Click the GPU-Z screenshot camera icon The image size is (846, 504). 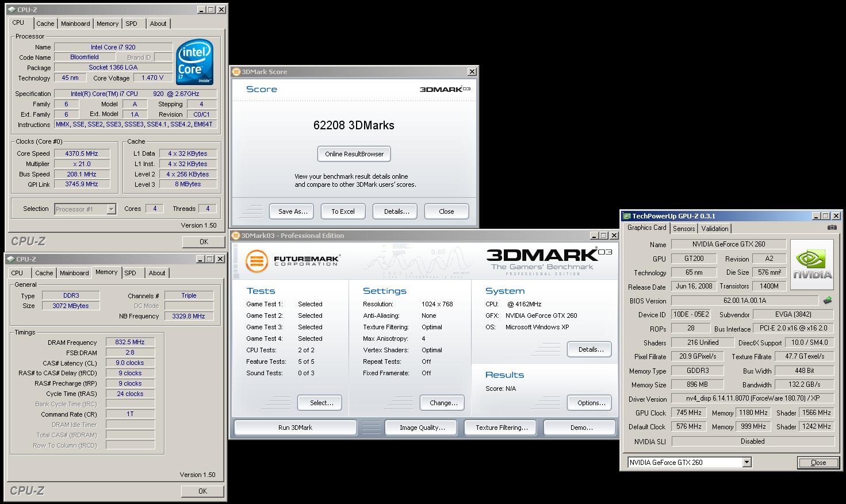tap(832, 228)
